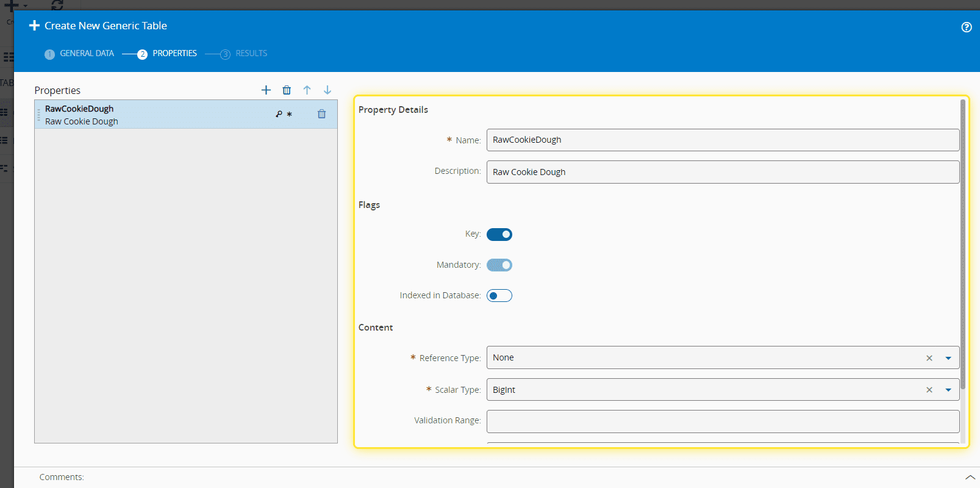
Task: Open the Reference Type dropdown arrow
Action: tap(948, 358)
